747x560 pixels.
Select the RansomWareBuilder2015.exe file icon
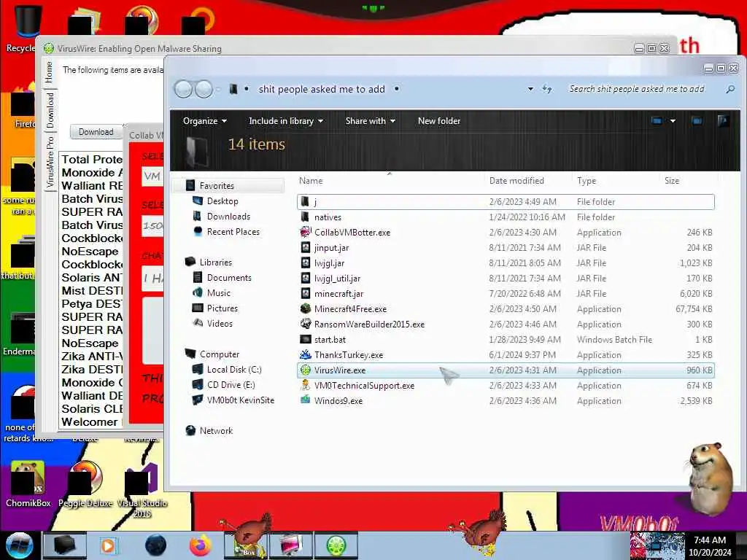click(x=306, y=324)
